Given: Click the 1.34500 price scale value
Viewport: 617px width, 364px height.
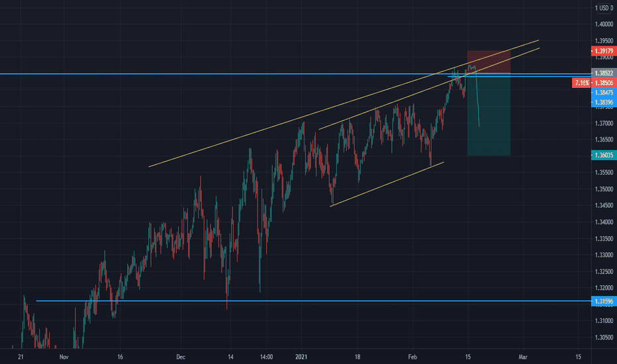Looking at the screenshot, I should [x=604, y=205].
